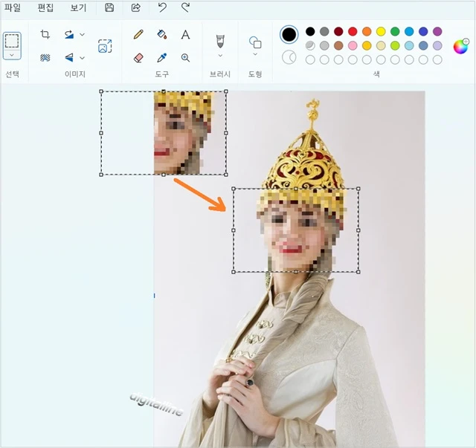
Task: Pick the dark red swatch
Action: coord(338,31)
